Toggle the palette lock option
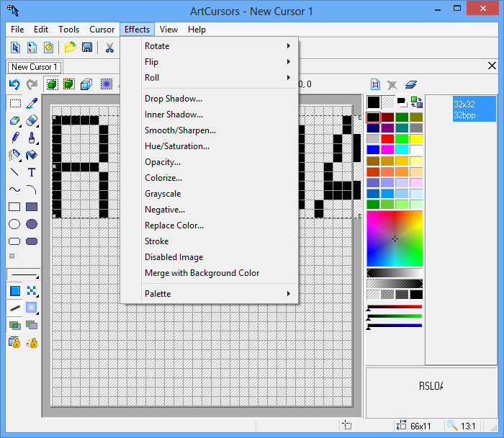The height and width of the screenshot is (438, 504). [x=32, y=342]
